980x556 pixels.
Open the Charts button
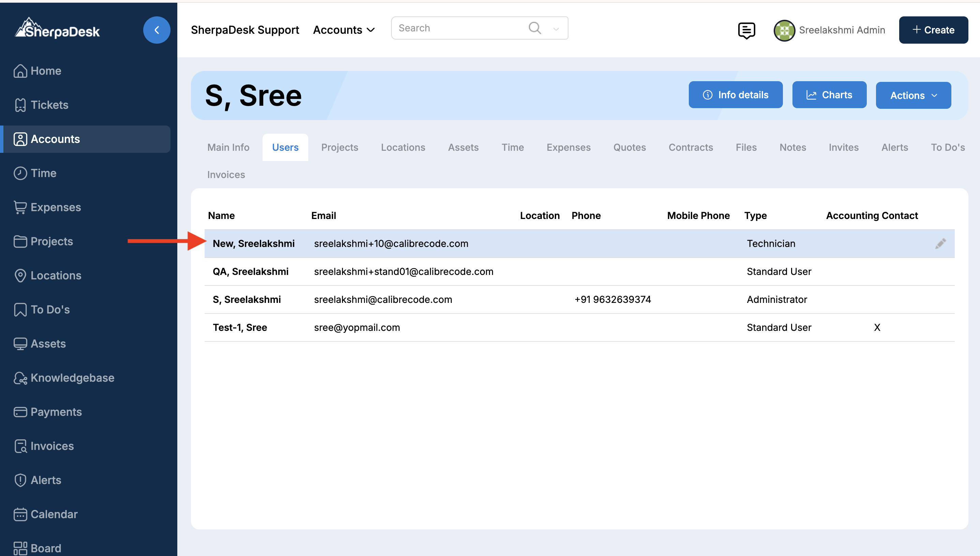[829, 95]
